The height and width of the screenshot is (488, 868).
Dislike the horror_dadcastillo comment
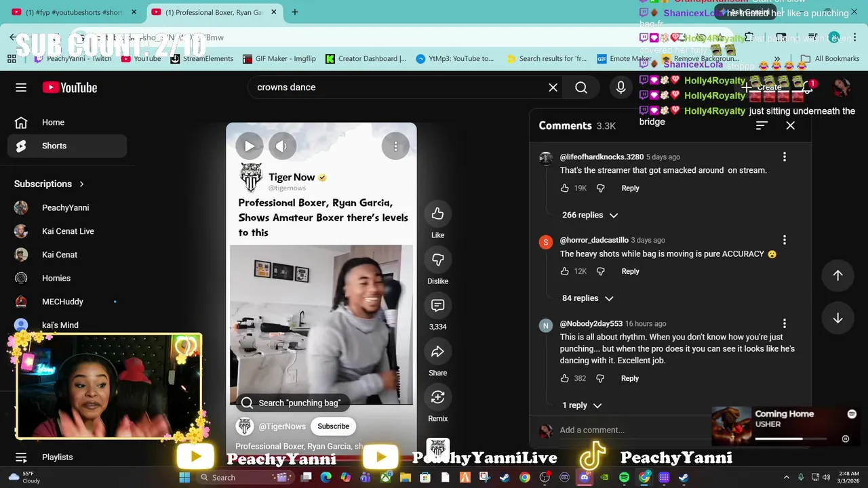(601, 271)
